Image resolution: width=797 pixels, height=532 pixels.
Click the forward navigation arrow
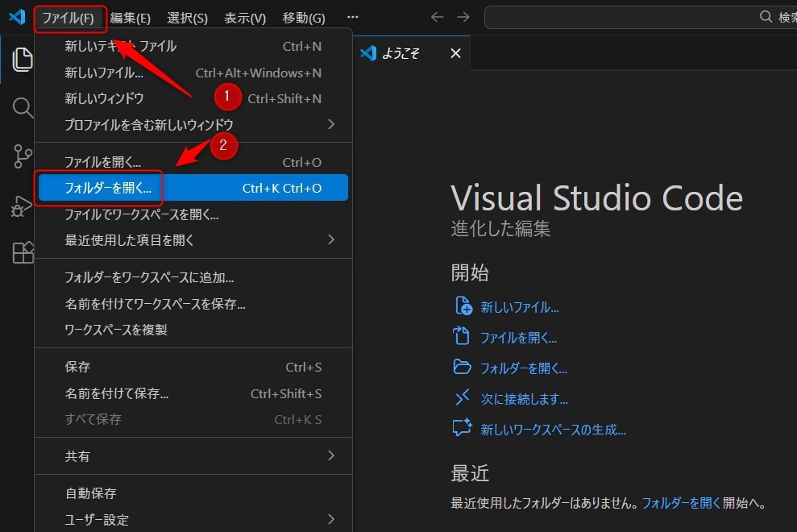click(x=463, y=16)
